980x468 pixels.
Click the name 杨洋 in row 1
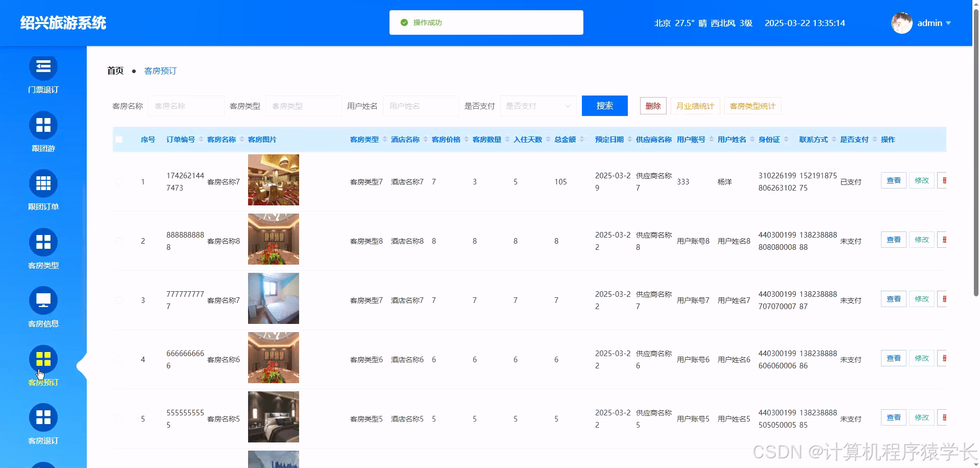tap(725, 182)
